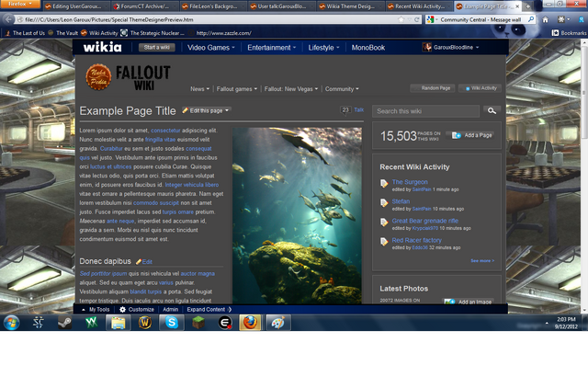
Task: Click the wikia logo
Action: click(102, 47)
